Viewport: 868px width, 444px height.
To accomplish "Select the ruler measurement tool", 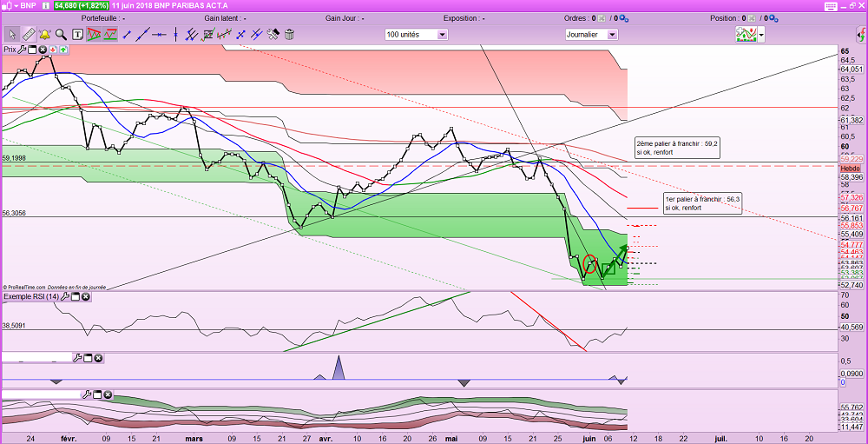I will [x=29, y=35].
